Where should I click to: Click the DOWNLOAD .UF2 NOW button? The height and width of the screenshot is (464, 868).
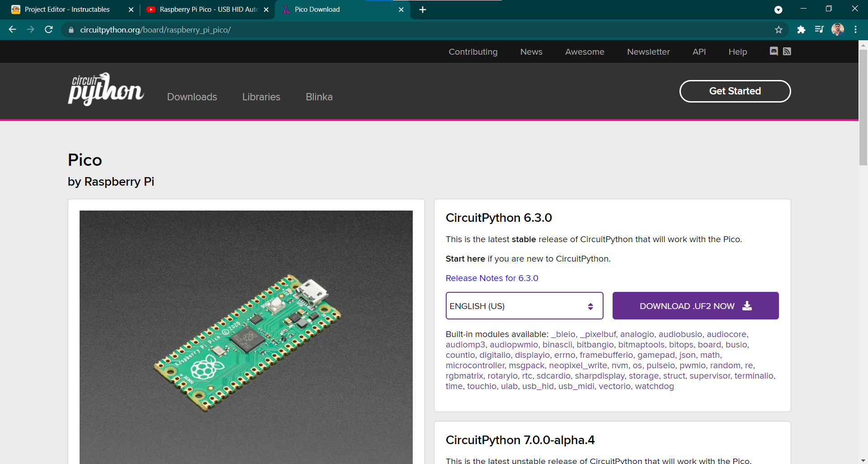click(x=695, y=306)
